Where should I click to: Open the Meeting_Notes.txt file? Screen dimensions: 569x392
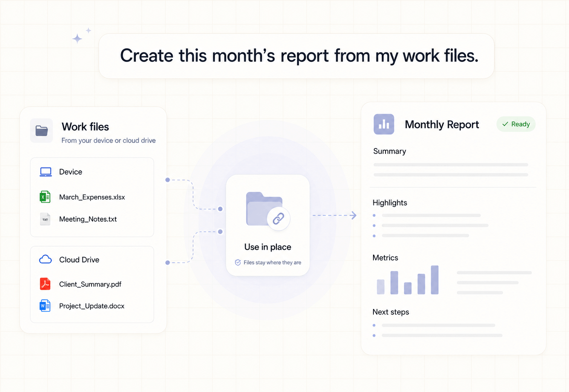click(x=88, y=219)
